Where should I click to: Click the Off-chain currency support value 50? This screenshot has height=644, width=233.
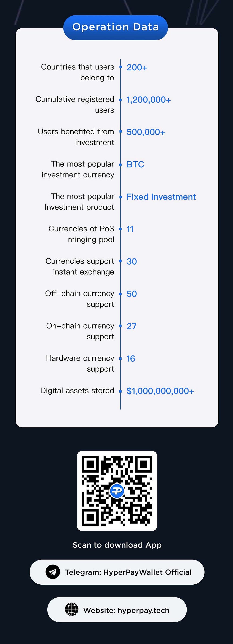[132, 294]
